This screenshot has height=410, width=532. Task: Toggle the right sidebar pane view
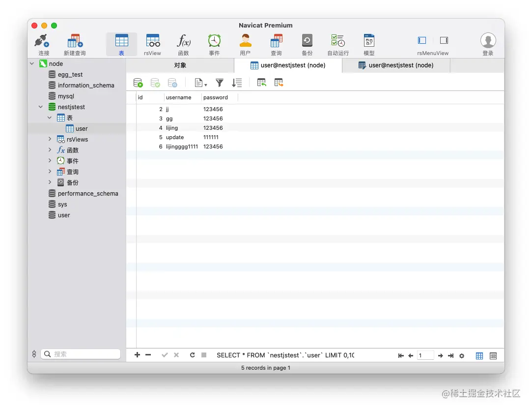[x=444, y=40]
